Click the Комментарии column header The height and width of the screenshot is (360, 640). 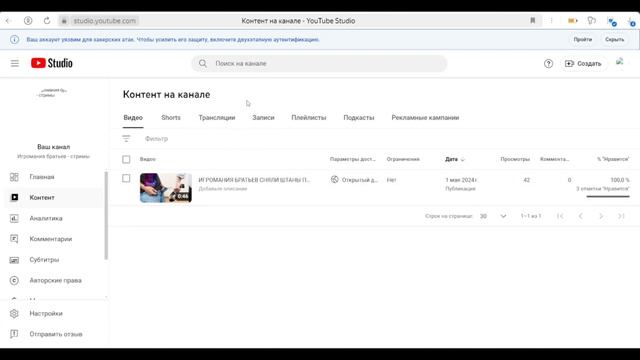(x=554, y=159)
